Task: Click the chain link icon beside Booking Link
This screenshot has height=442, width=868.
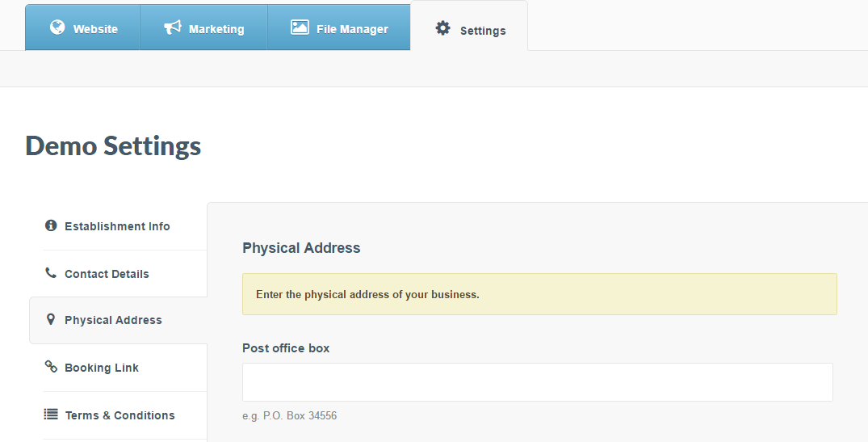Action: point(51,367)
